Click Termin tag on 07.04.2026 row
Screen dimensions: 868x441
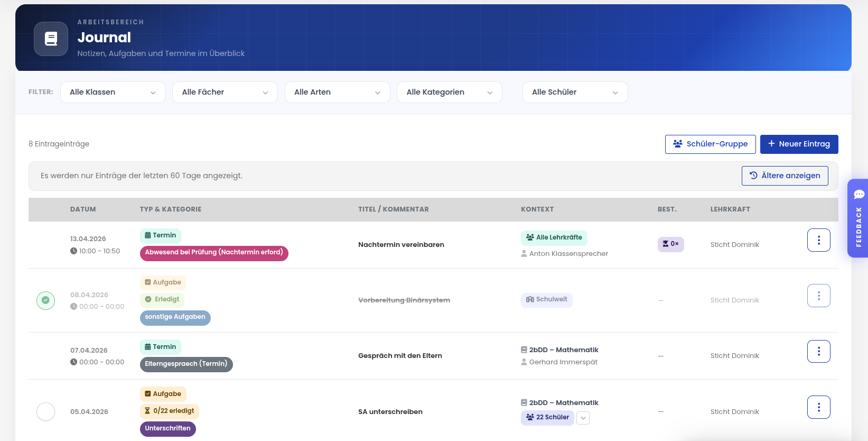click(x=161, y=347)
